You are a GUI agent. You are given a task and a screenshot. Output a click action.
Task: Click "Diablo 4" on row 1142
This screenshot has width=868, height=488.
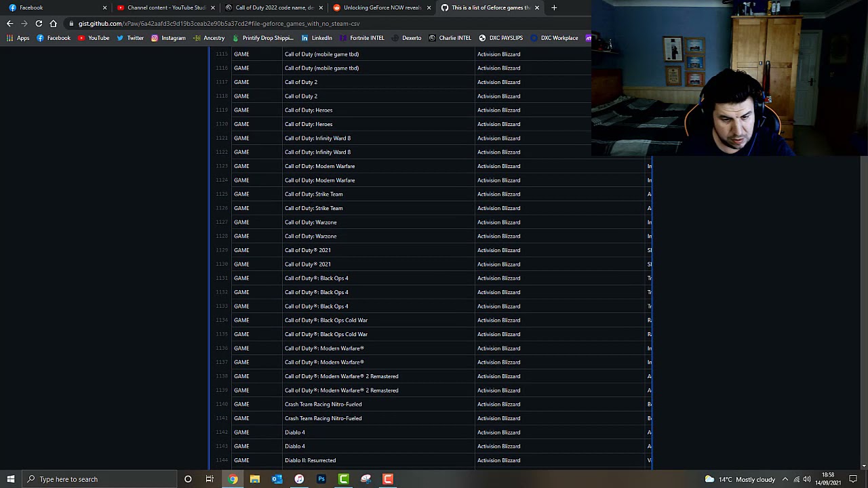[x=295, y=432]
